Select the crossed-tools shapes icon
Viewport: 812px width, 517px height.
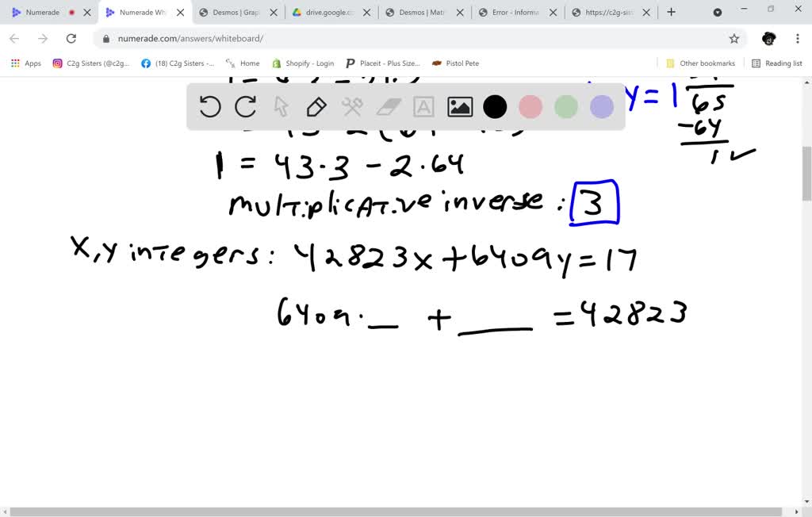click(352, 107)
